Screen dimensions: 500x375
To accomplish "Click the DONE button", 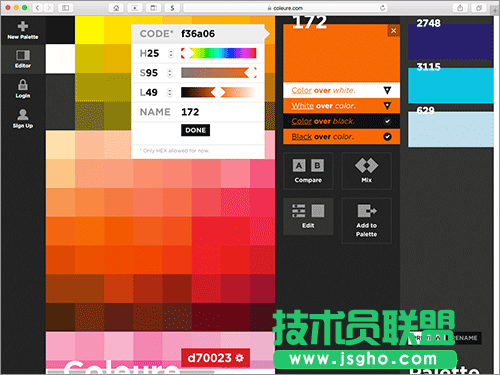I will tap(195, 130).
